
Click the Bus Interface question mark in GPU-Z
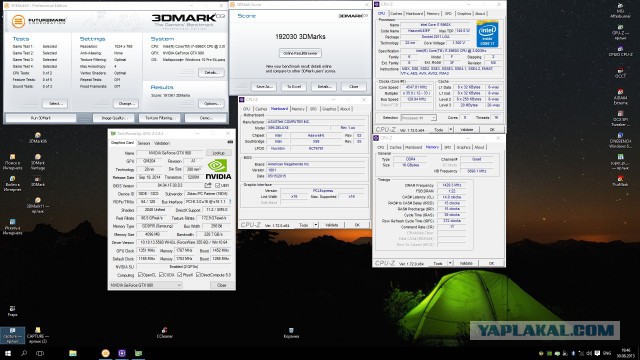pos(230,201)
